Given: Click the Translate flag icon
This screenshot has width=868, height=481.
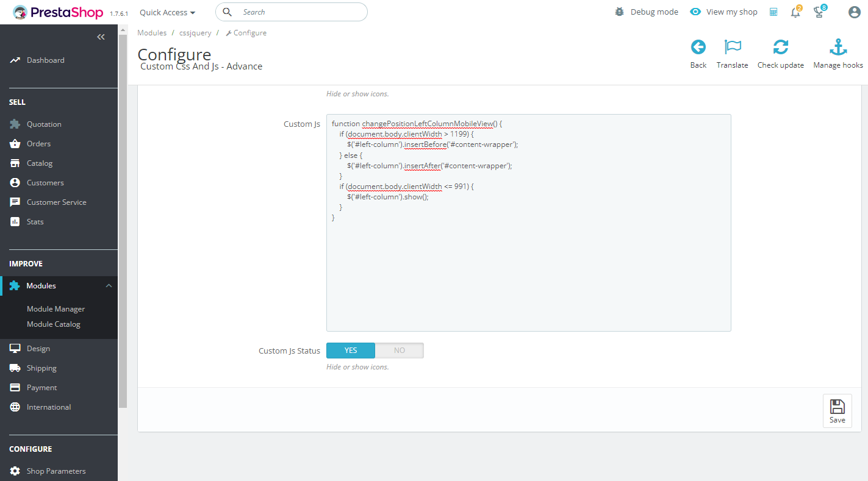Looking at the screenshot, I should point(733,47).
